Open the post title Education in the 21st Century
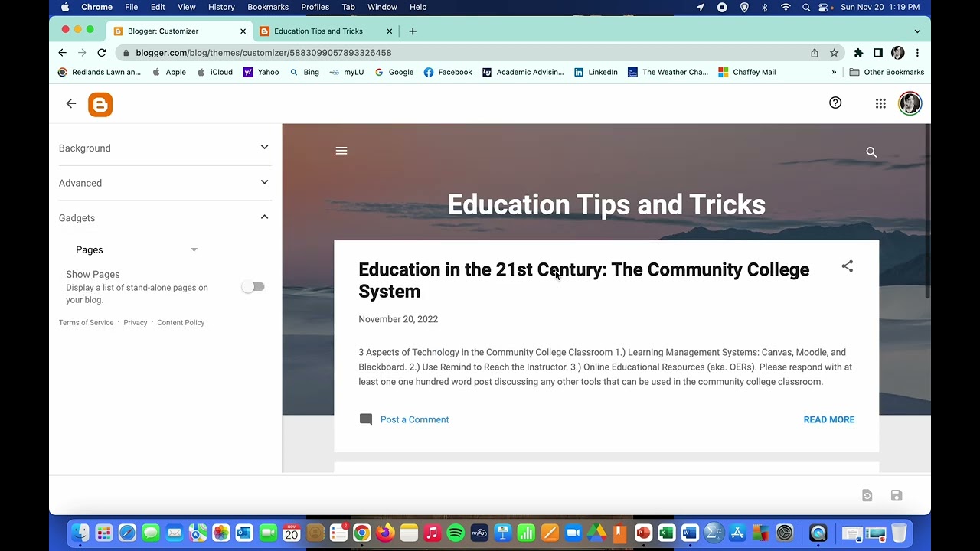980x551 pixels. pos(583,280)
